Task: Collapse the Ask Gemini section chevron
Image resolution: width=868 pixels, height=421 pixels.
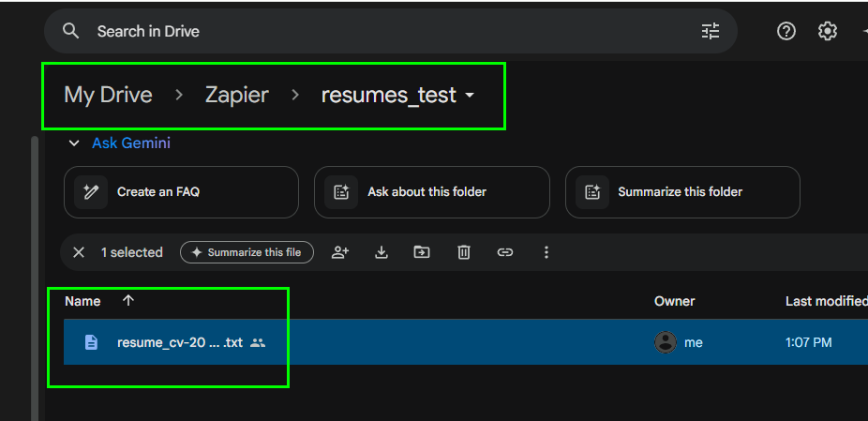Action: 74,143
